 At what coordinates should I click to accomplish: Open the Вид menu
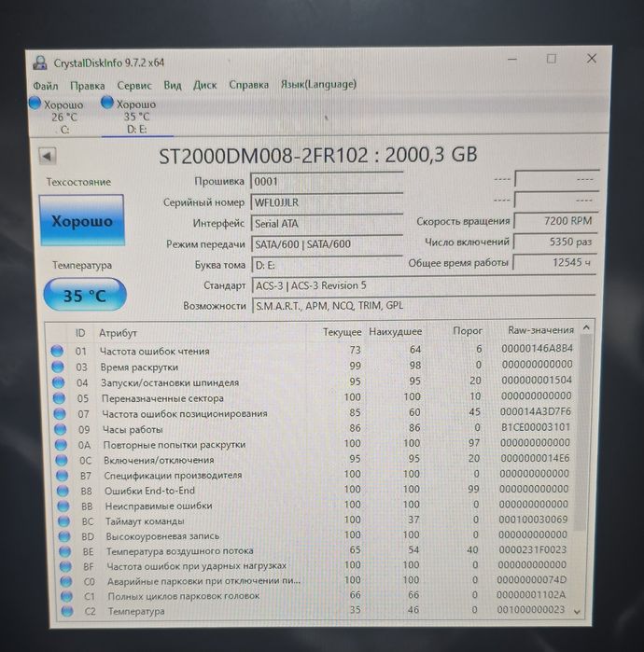tap(173, 85)
